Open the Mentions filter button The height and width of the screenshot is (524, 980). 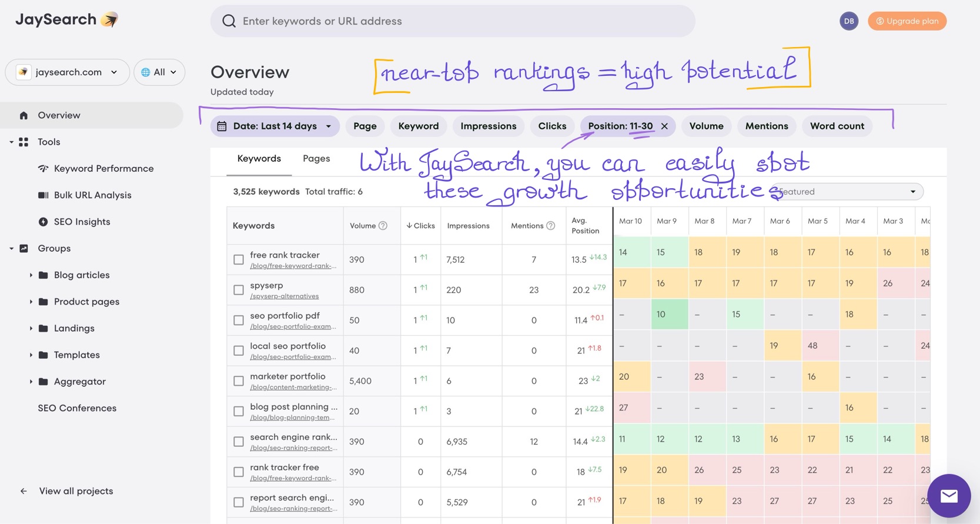(x=767, y=126)
